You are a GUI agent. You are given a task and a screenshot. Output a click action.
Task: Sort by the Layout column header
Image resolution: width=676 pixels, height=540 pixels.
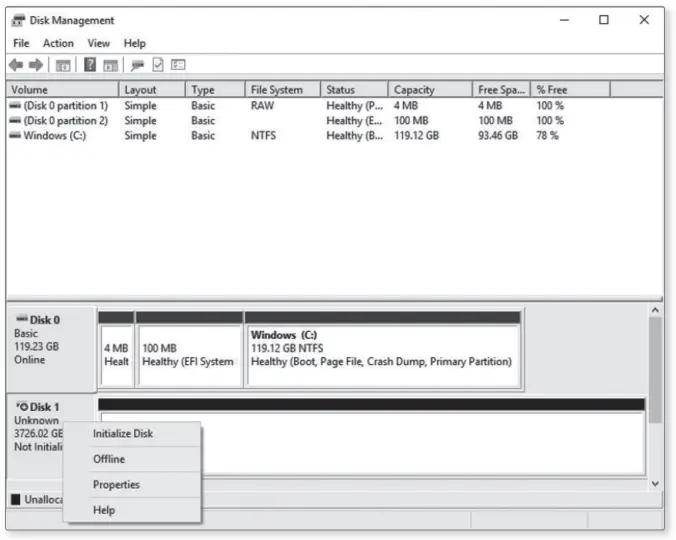pyautogui.click(x=152, y=90)
